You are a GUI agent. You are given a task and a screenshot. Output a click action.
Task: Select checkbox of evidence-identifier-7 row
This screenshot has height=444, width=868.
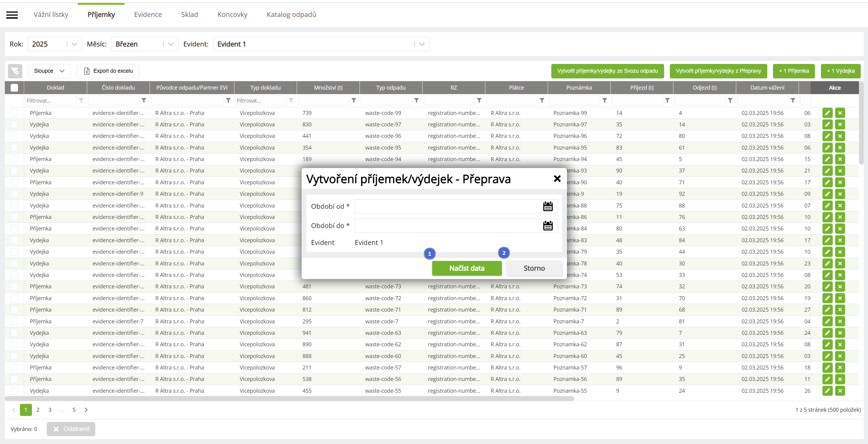pyautogui.click(x=14, y=321)
